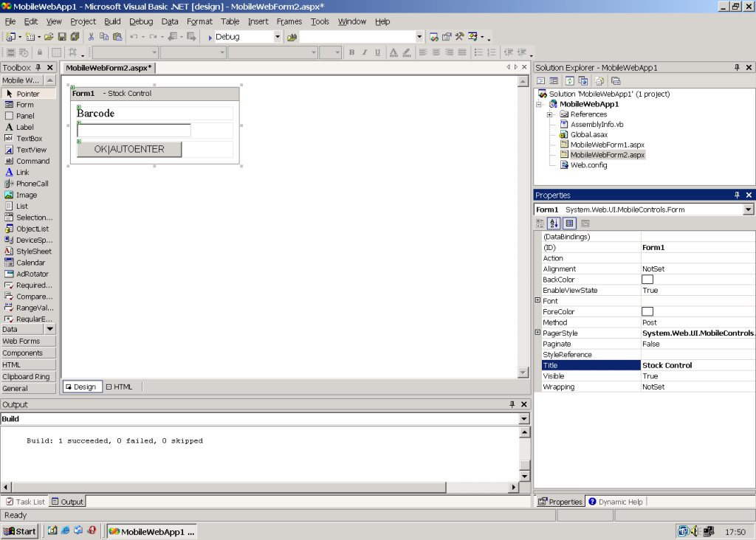Toggle auto-hide pin on Solution Explorer
Viewport: 756px width, 540px height.
click(x=737, y=67)
